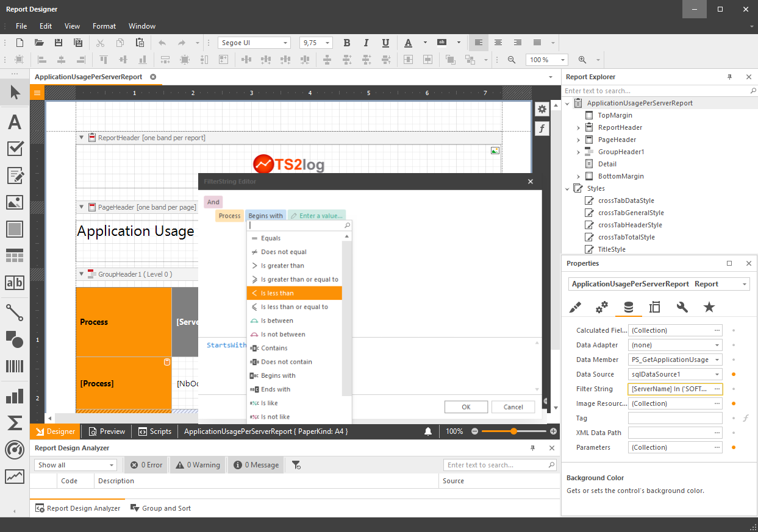Choose the Gauge control tool

(15, 450)
